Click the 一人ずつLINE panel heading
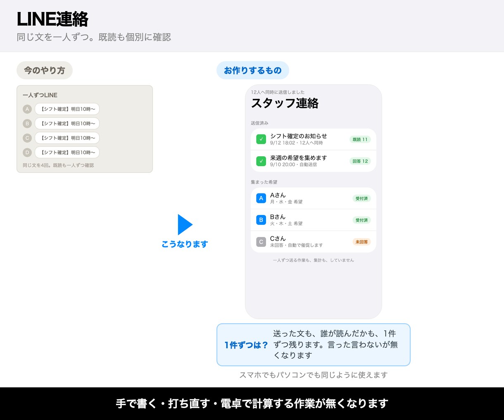This screenshot has height=420, width=504. [40, 95]
